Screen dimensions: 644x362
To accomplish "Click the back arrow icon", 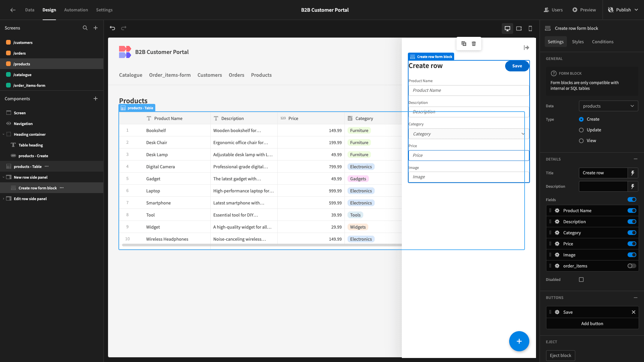I will (x=13, y=10).
